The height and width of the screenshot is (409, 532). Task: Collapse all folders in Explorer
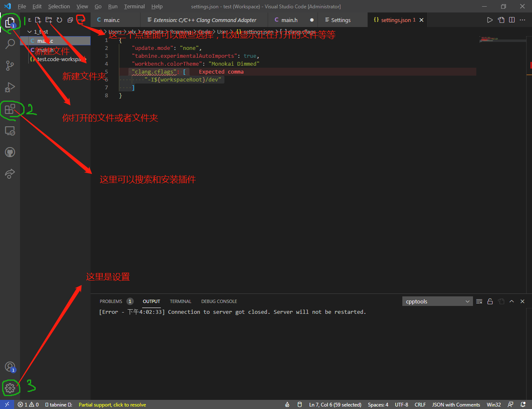70,20
